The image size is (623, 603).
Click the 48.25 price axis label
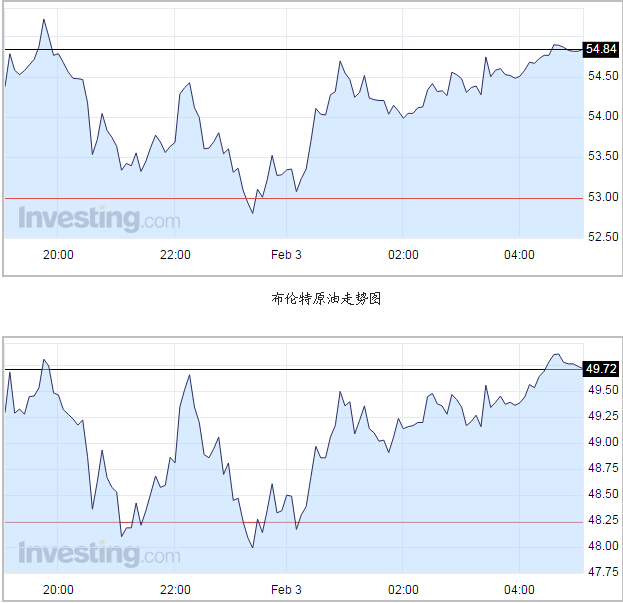(x=602, y=520)
